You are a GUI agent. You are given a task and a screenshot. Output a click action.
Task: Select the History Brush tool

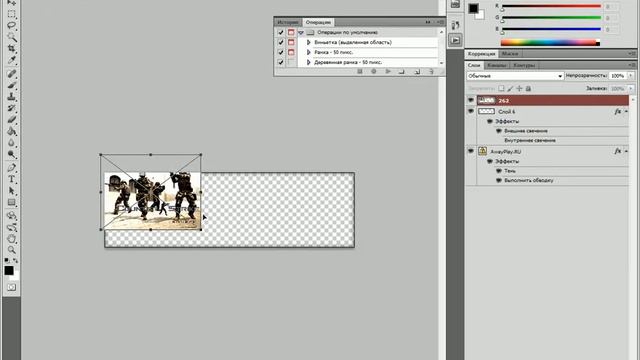click(x=11, y=108)
